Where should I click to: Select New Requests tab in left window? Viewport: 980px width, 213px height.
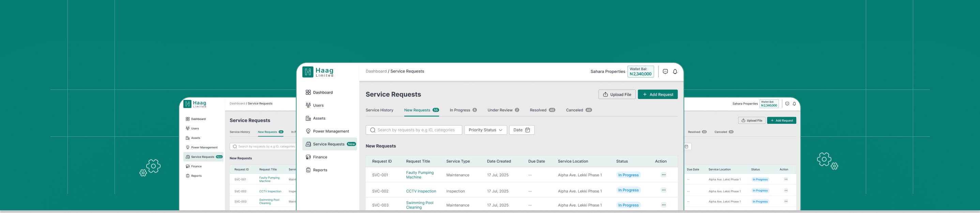(x=271, y=132)
